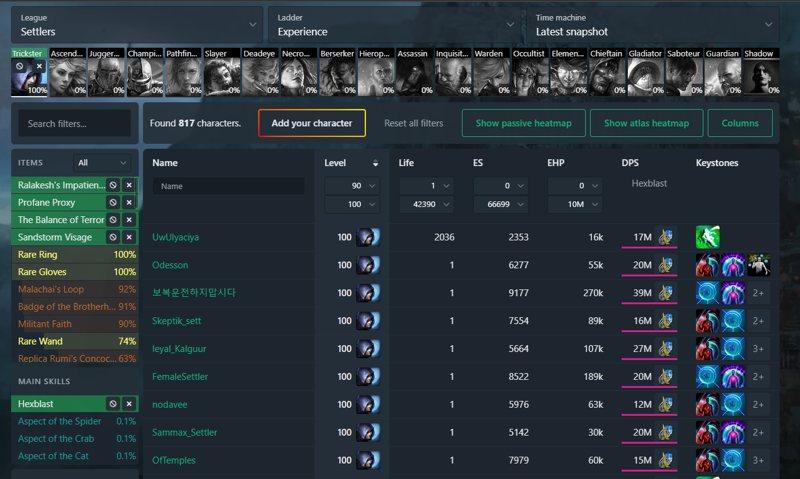Click the Search filters input field
The height and width of the screenshot is (479, 800).
click(74, 123)
